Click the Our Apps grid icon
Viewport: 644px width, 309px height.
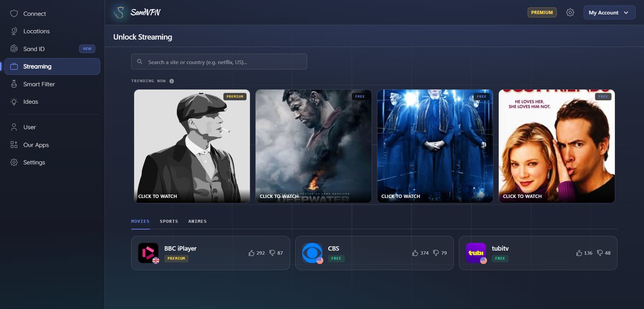pyautogui.click(x=14, y=145)
